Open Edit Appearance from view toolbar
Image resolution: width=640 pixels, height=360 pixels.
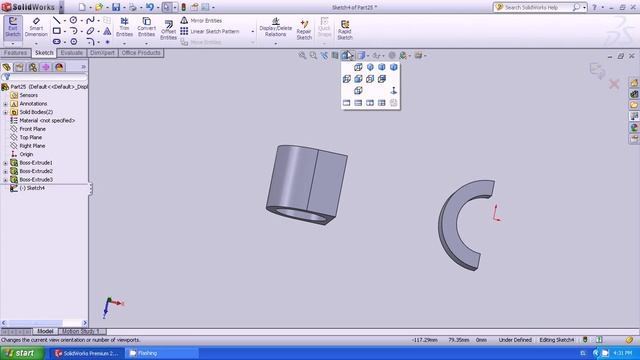click(392, 55)
